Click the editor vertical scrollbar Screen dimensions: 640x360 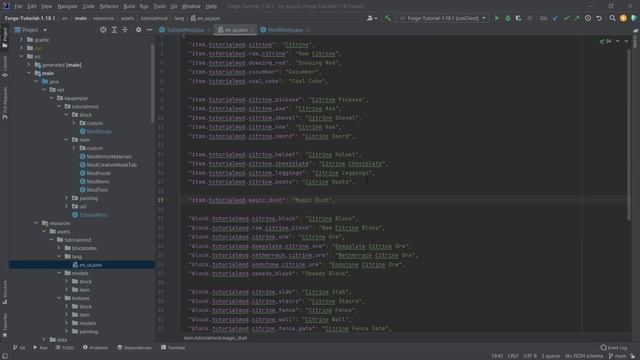[629, 135]
